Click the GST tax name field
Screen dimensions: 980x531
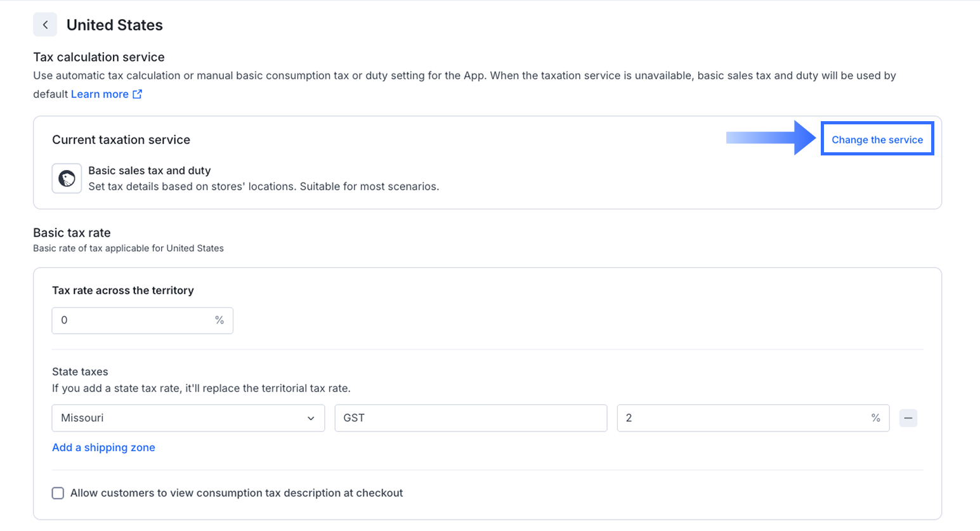(x=470, y=418)
